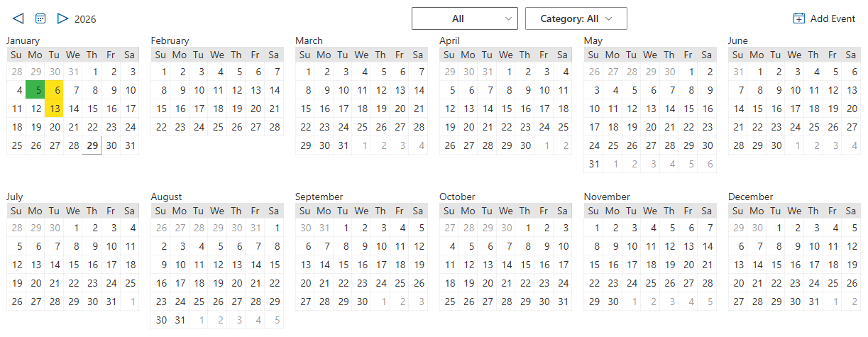Click the today calendar icon
The height and width of the screenshot is (337, 868).
pyautogui.click(x=40, y=18)
